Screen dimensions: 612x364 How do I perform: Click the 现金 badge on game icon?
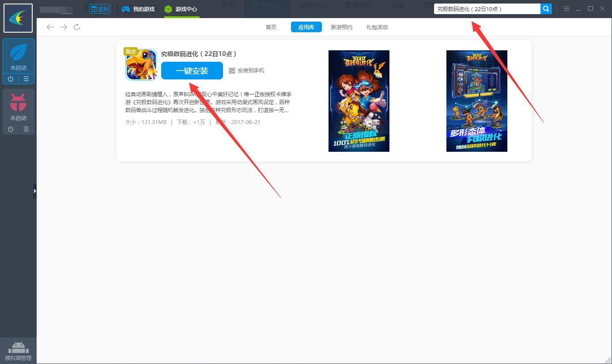click(131, 52)
